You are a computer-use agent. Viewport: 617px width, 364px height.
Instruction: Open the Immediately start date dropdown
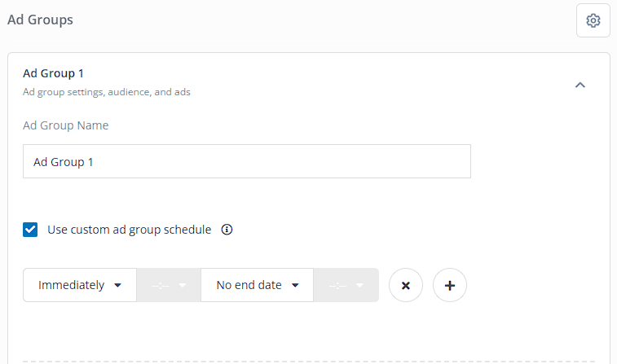coord(80,285)
